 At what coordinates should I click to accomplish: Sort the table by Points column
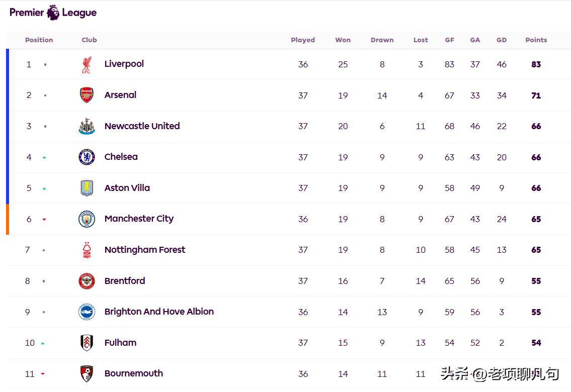click(536, 40)
